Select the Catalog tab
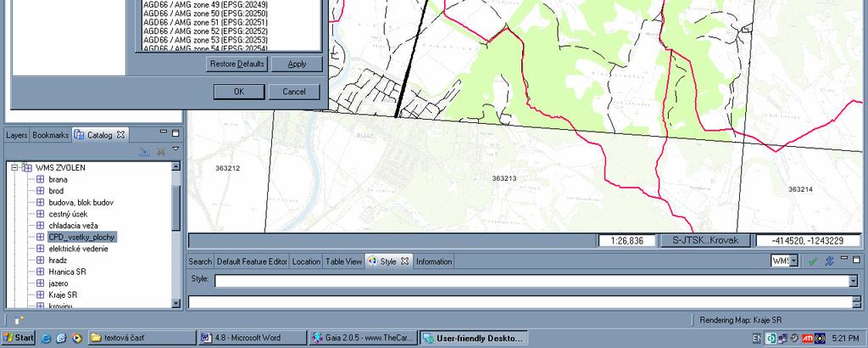The height and width of the screenshot is (348, 868). [x=100, y=135]
